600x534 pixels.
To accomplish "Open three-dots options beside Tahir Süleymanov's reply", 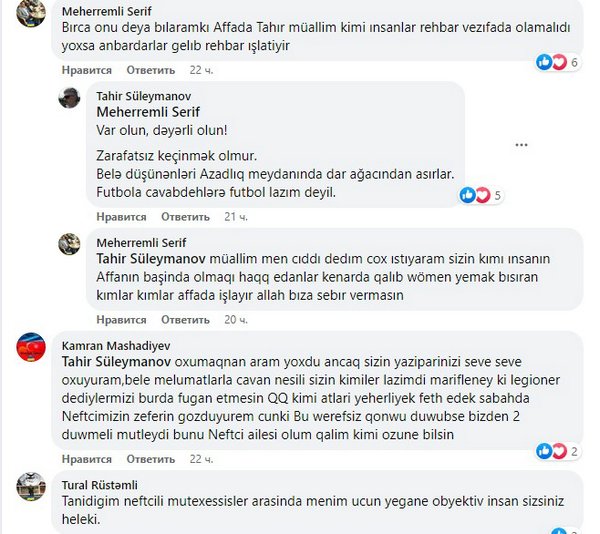I will [x=521, y=145].
